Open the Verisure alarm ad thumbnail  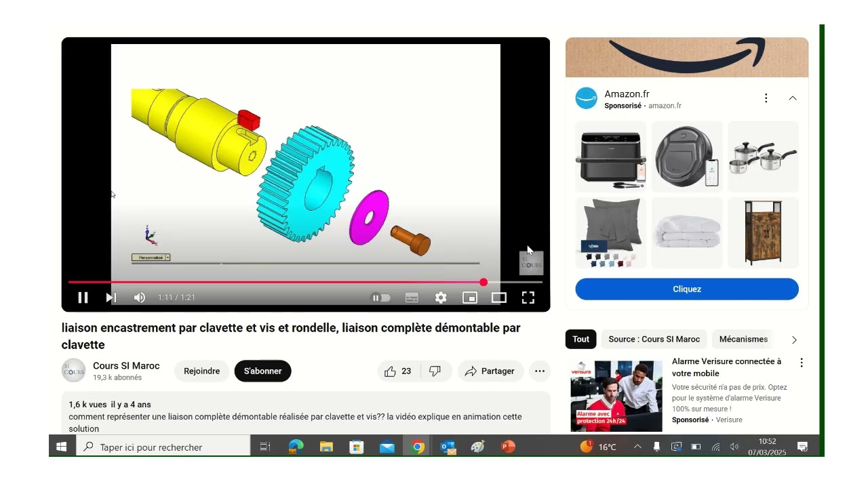tap(616, 396)
